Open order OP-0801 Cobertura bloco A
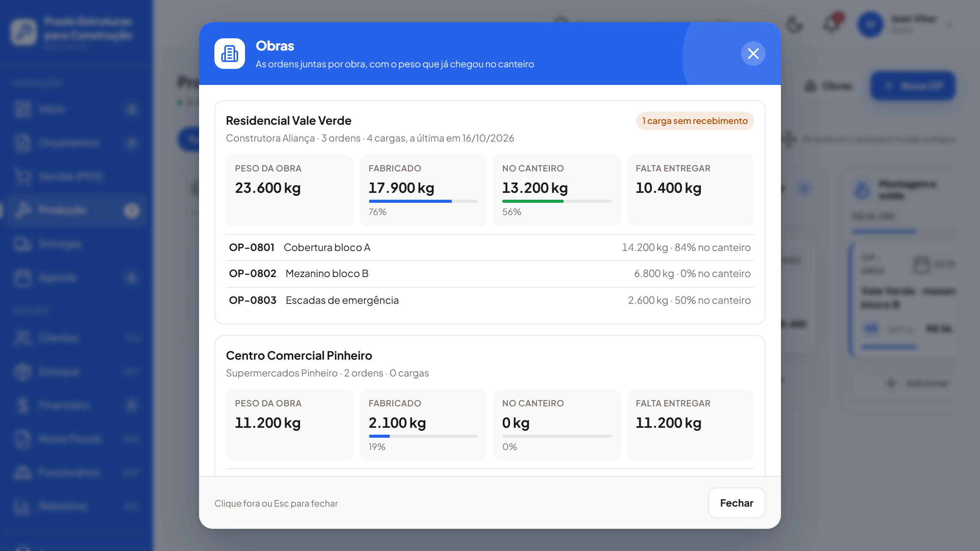The image size is (980, 551). click(x=490, y=248)
